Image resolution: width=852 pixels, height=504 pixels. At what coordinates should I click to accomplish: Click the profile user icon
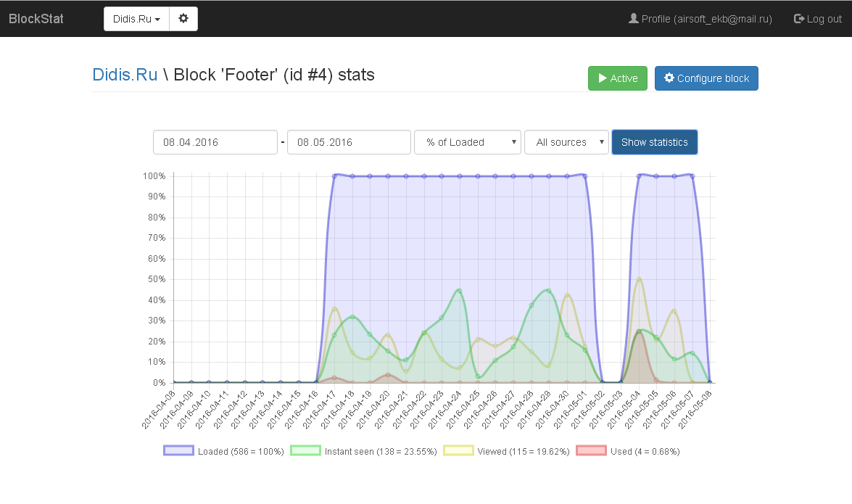[633, 19]
